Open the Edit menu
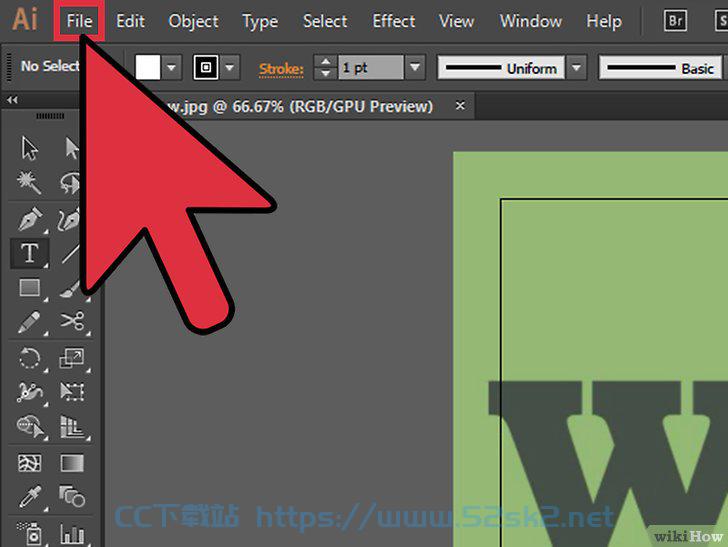 point(130,21)
